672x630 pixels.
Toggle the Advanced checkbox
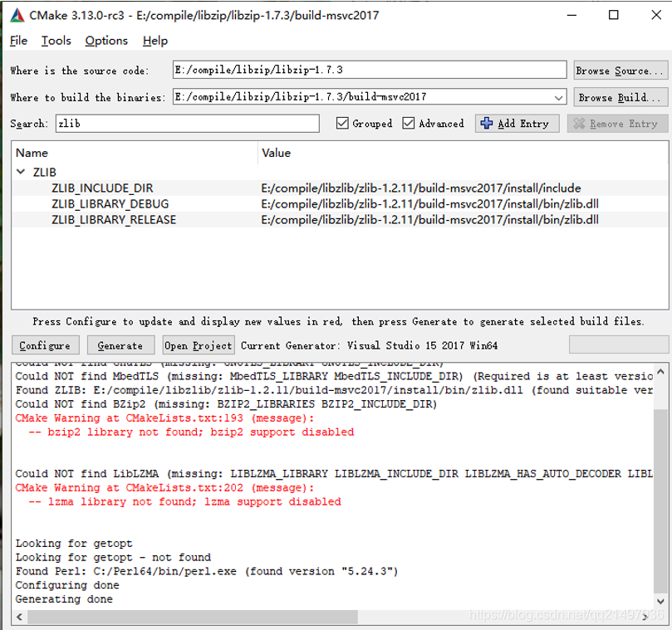pyautogui.click(x=408, y=124)
